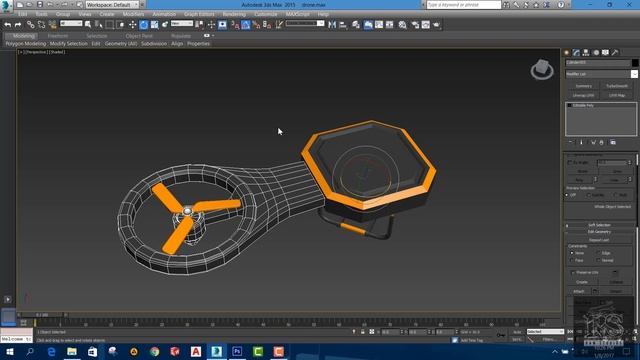Open the Modifiers menu
This screenshot has width=640, height=360.
click(133, 14)
